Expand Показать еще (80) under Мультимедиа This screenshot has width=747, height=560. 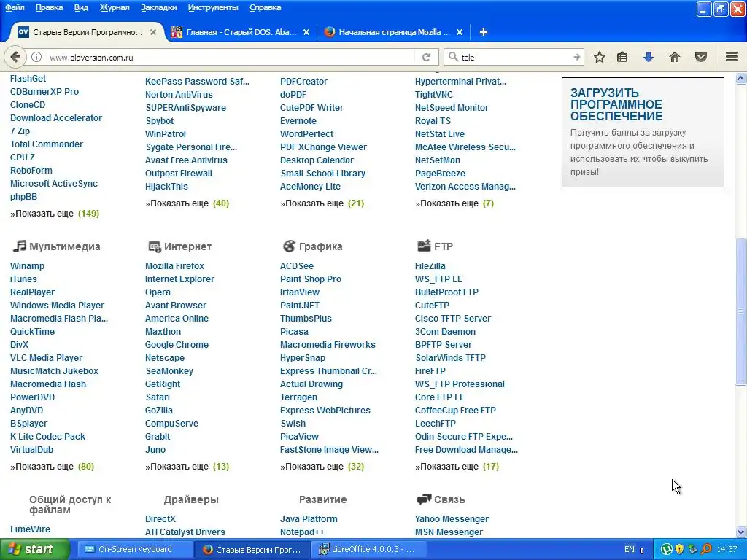(53, 467)
